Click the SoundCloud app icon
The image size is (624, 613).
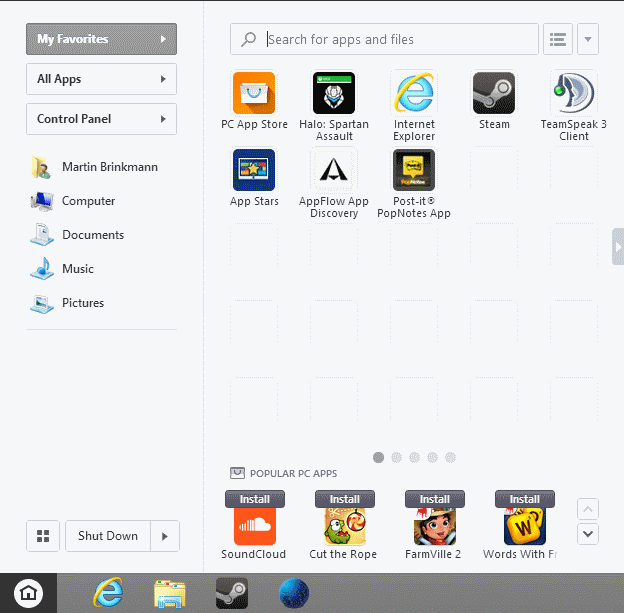pos(255,526)
